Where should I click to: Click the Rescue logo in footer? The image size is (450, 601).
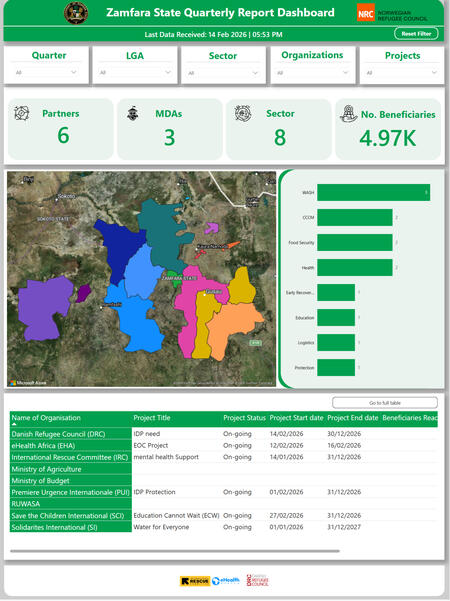195,581
